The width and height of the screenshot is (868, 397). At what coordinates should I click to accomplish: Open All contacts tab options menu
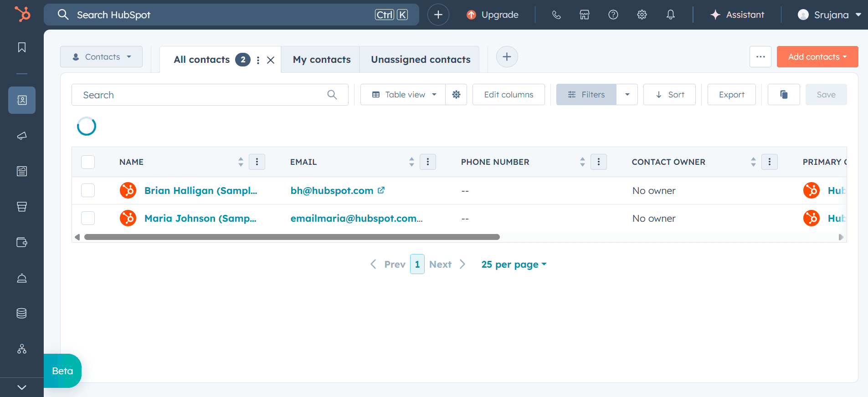point(258,60)
